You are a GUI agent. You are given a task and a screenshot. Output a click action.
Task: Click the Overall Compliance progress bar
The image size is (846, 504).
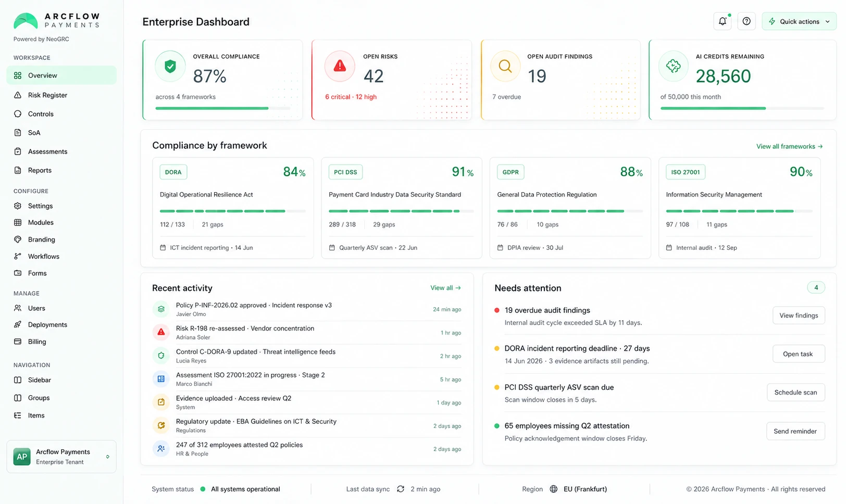[x=223, y=108]
